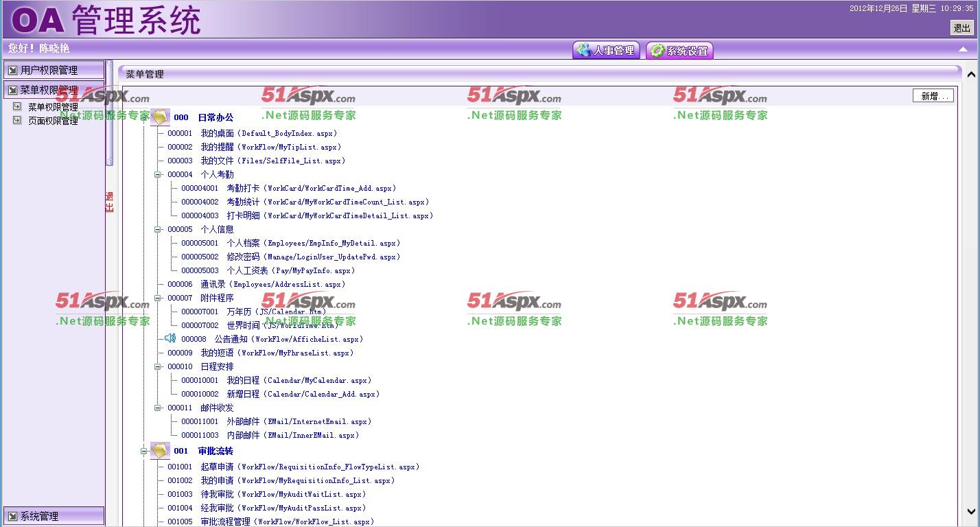
Task: Select 001003 待我审批 entry
Action: 267,494
